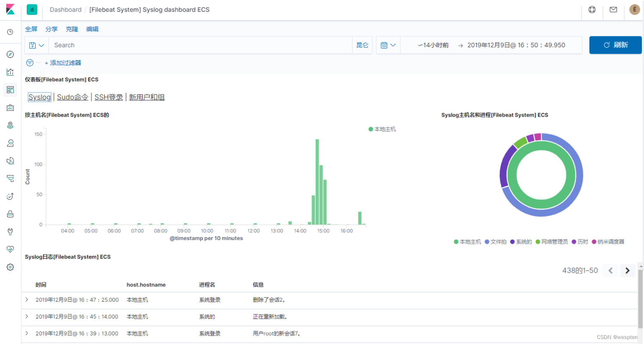The height and width of the screenshot is (344, 644).
Task: Click the Kibana logo
Action: (10, 9)
